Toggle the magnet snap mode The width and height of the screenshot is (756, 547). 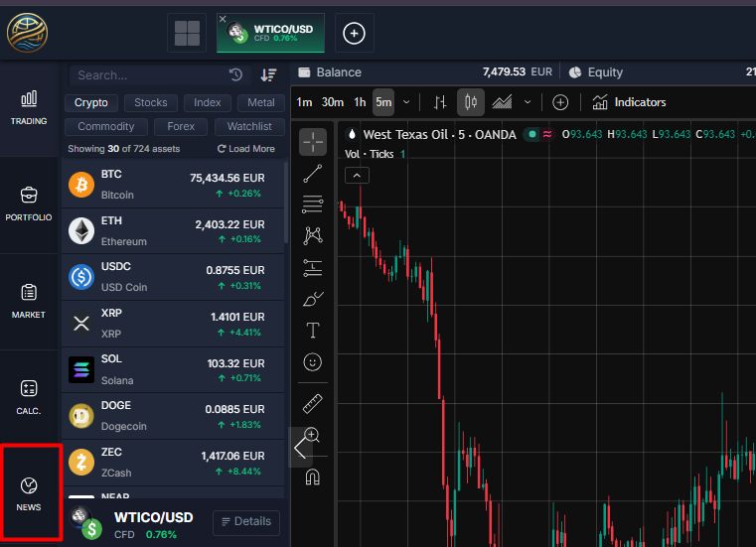pyautogui.click(x=313, y=478)
